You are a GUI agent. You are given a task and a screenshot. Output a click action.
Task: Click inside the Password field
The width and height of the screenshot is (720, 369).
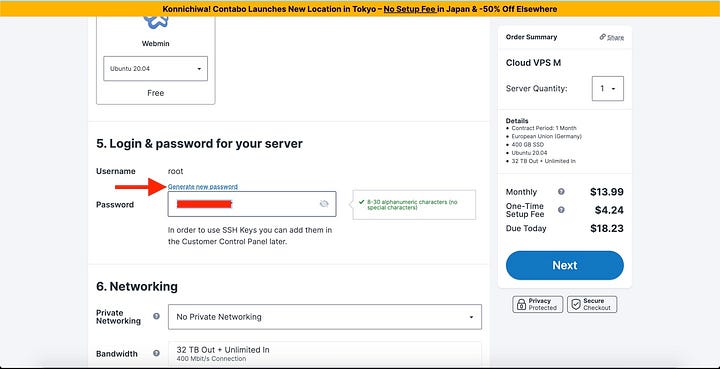click(252, 204)
